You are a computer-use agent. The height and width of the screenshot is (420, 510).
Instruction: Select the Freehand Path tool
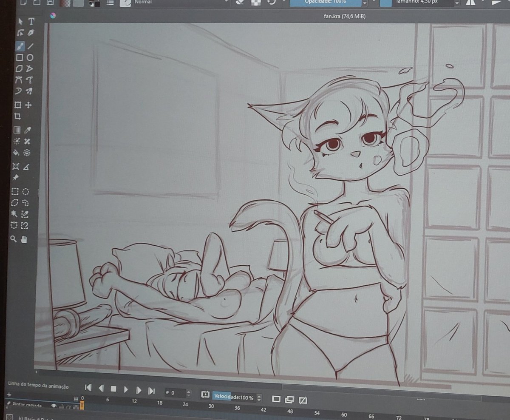(29, 80)
